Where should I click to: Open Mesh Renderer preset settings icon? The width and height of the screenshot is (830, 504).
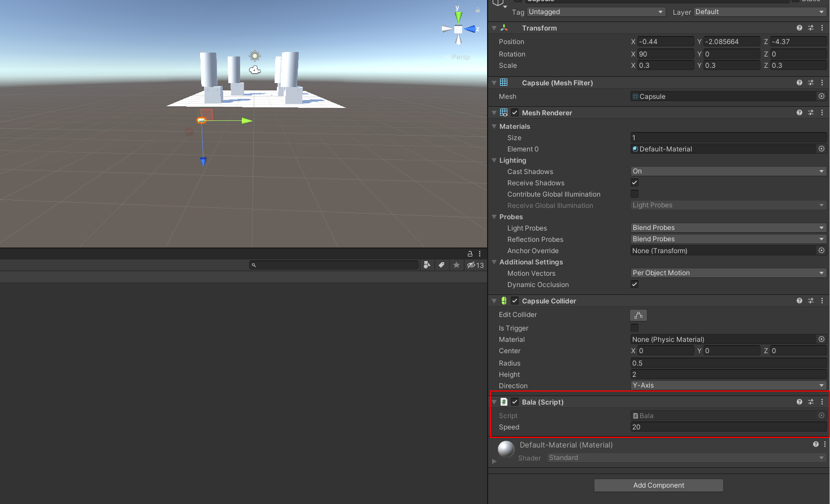click(811, 112)
